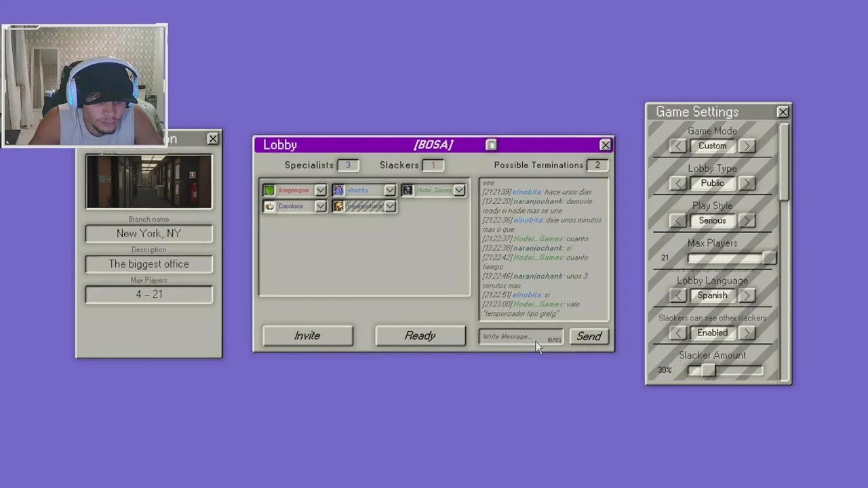This screenshot has height=488, width=868.
Task: Click the Possible Terminations count box
Action: [597, 165]
